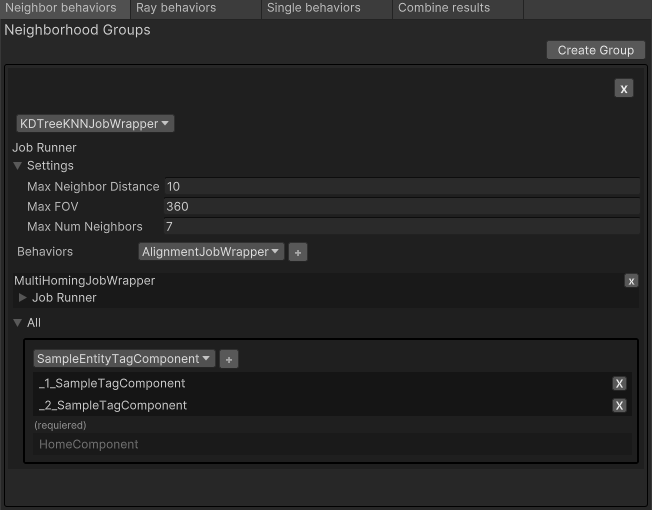The image size is (652, 510).
Task: Open the SampleEntityTagComponent dropdown
Action: 124,359
